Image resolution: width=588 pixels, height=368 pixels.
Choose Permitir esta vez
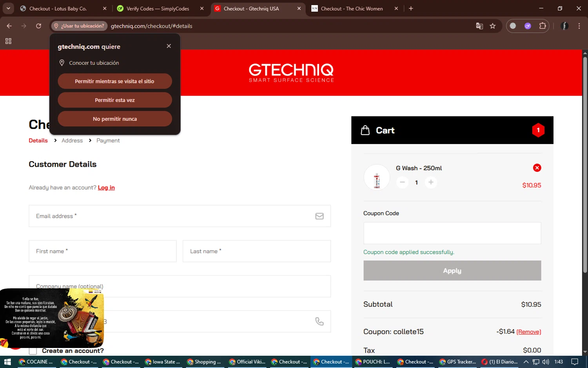[115, 100]
